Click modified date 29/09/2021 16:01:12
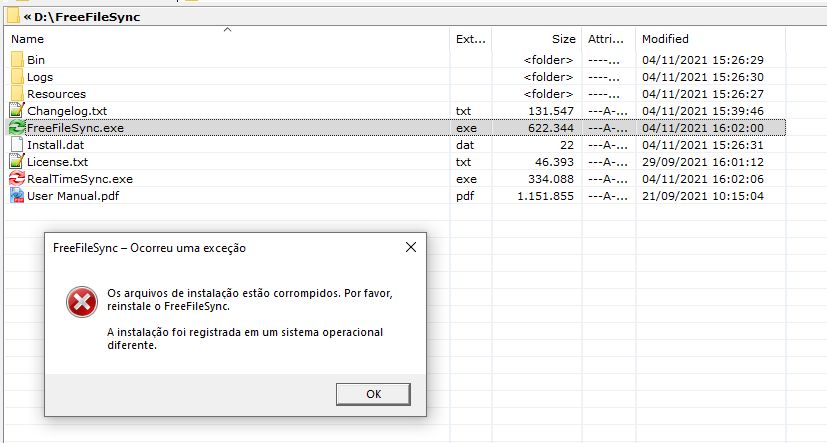 pyautogui.click(x=703, y=162)
